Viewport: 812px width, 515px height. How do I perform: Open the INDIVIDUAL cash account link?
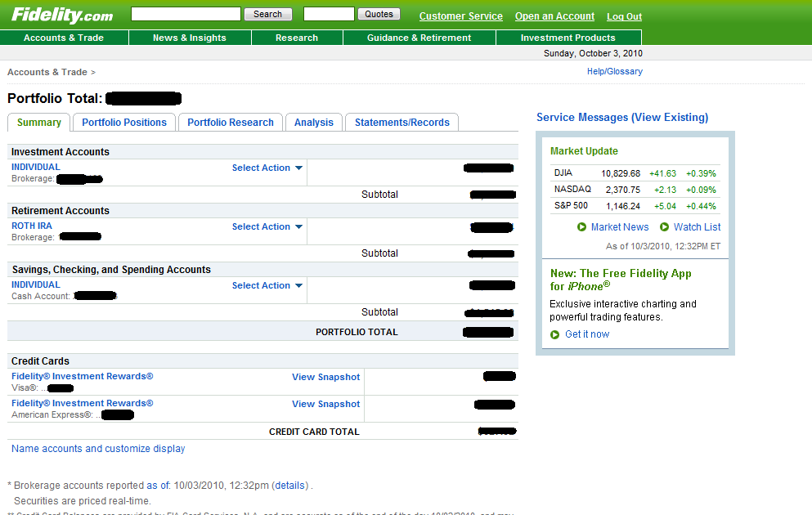[x=36, y=284]
